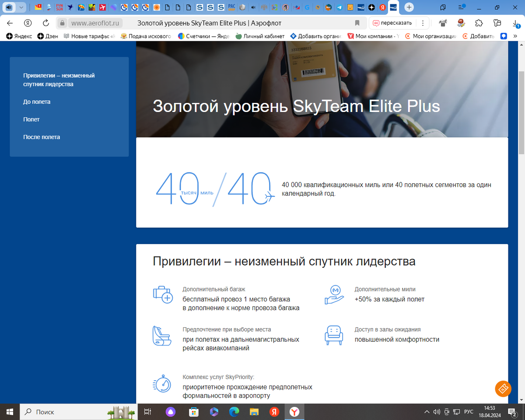
Task: Open the mail tab with red badge
Action: point(38,7)
